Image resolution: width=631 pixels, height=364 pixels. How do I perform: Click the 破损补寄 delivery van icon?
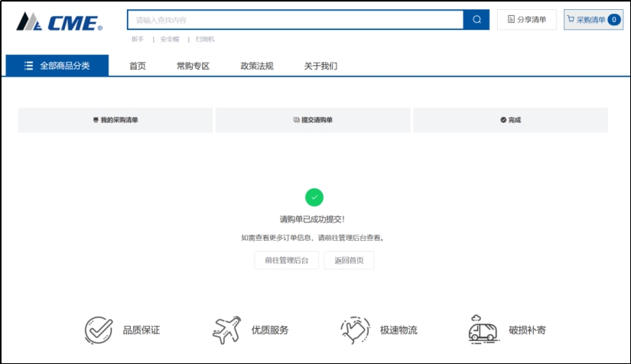point(483,330)
